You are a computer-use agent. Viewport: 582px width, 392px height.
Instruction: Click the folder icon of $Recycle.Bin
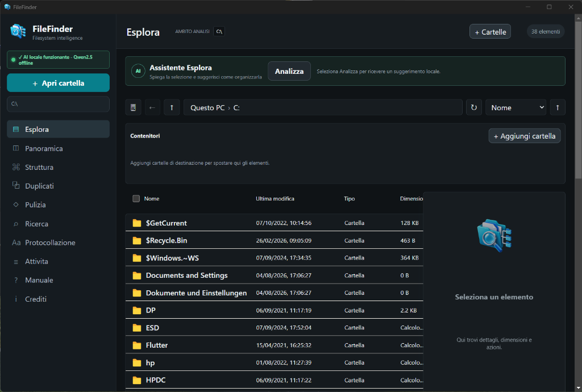pyautogui.click(x=137, y=241)
